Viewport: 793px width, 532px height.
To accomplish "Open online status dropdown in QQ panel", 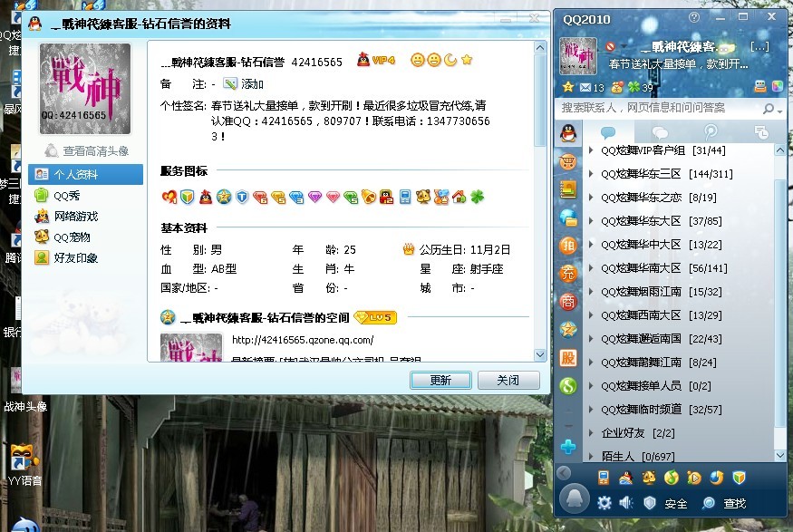I will tap(615, 47).
